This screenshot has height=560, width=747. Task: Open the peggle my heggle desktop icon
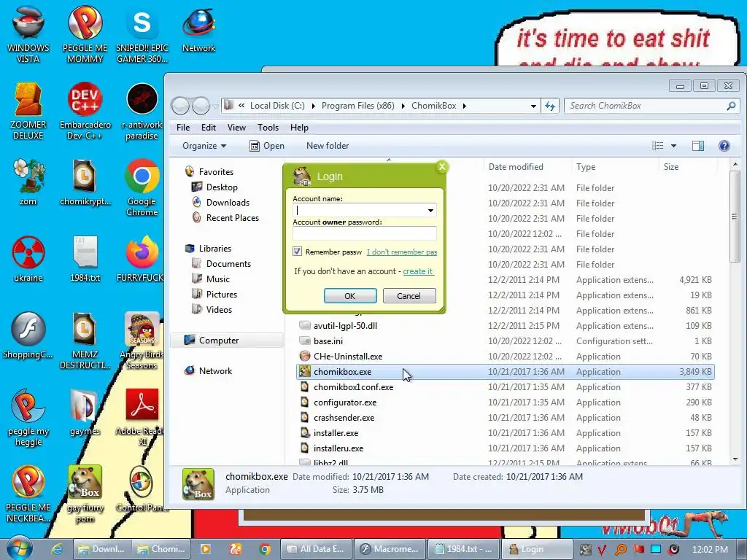click(x=28, y=417)
